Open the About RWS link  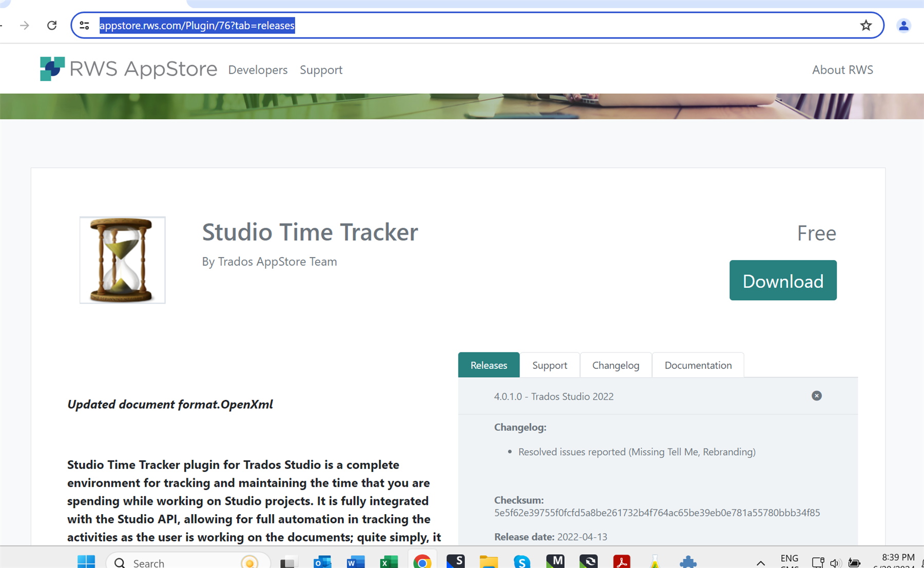(x=842, y=70)
